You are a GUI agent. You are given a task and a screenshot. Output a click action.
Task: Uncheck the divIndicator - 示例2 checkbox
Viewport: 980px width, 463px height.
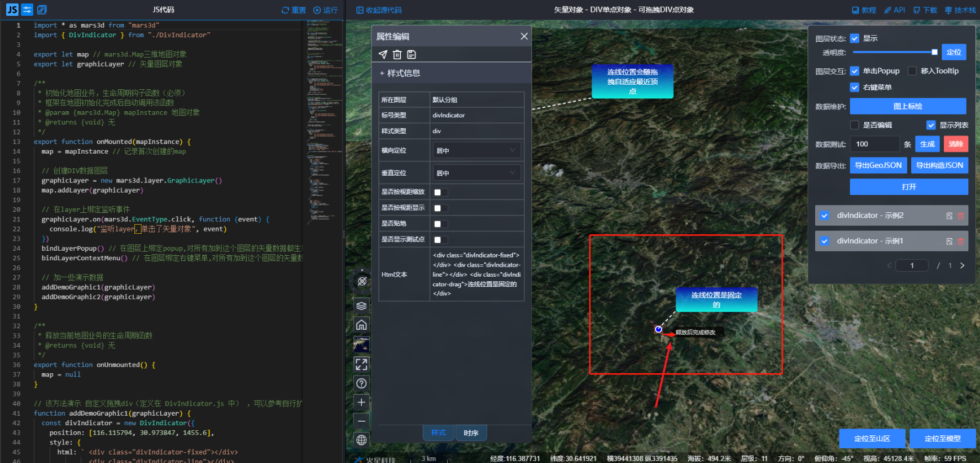click(825, 216)
